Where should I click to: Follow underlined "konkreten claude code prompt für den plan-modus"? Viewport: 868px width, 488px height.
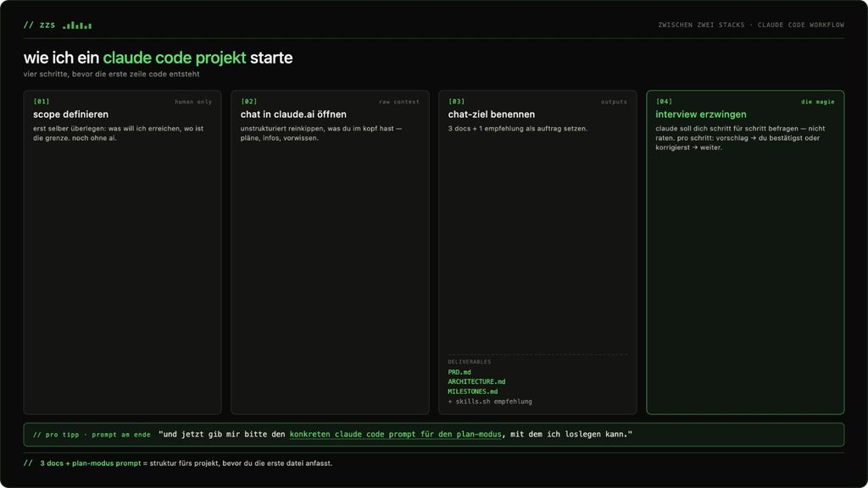pos(395,435)
